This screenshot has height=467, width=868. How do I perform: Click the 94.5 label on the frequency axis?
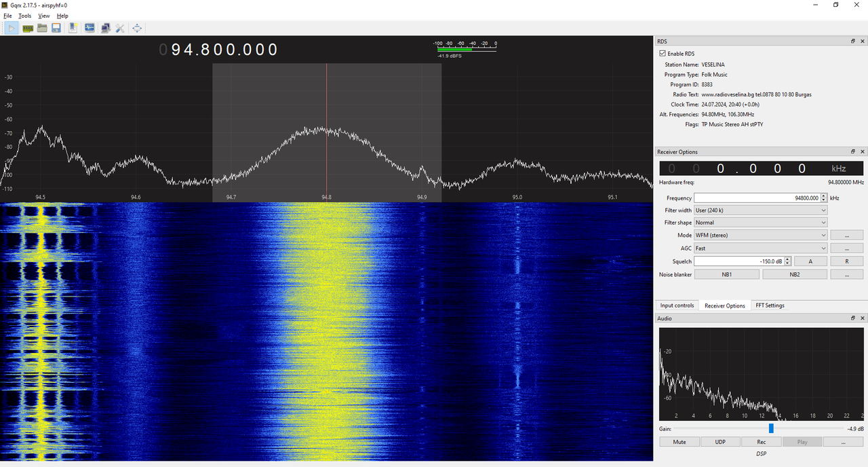point(41,198)
